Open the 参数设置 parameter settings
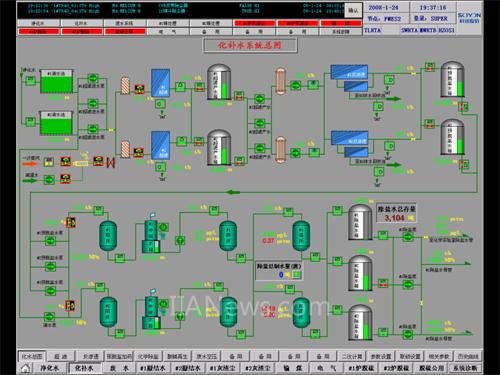The height and width of the screenshot is (375, 500). (381, 356)
